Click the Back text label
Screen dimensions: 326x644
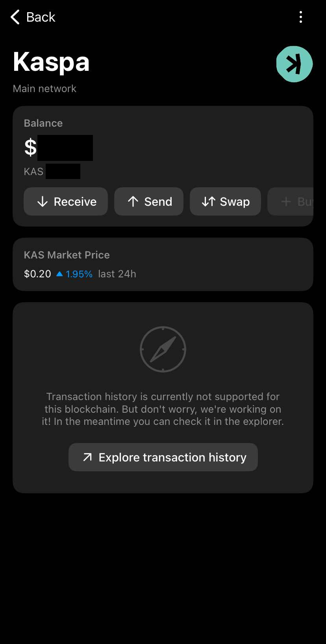coord(41,17)
